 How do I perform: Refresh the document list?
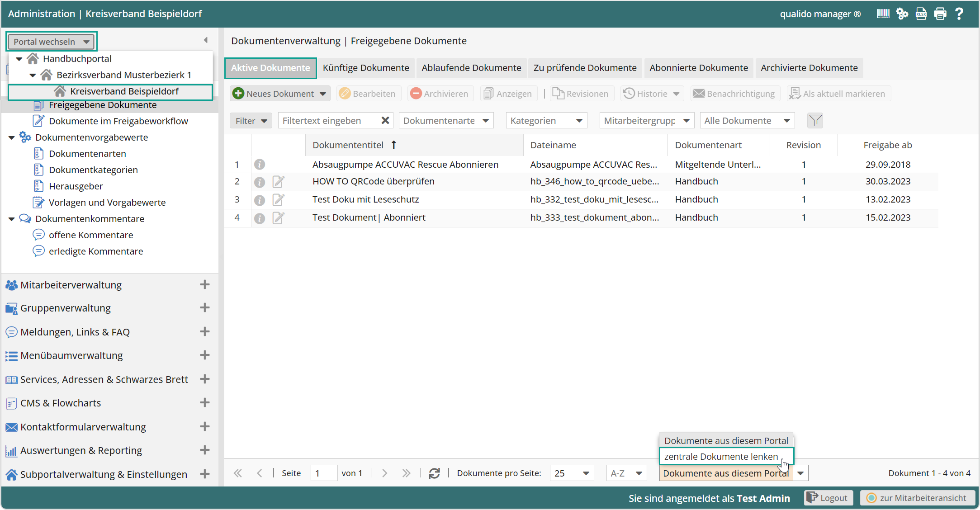click(x=435, y=473)
